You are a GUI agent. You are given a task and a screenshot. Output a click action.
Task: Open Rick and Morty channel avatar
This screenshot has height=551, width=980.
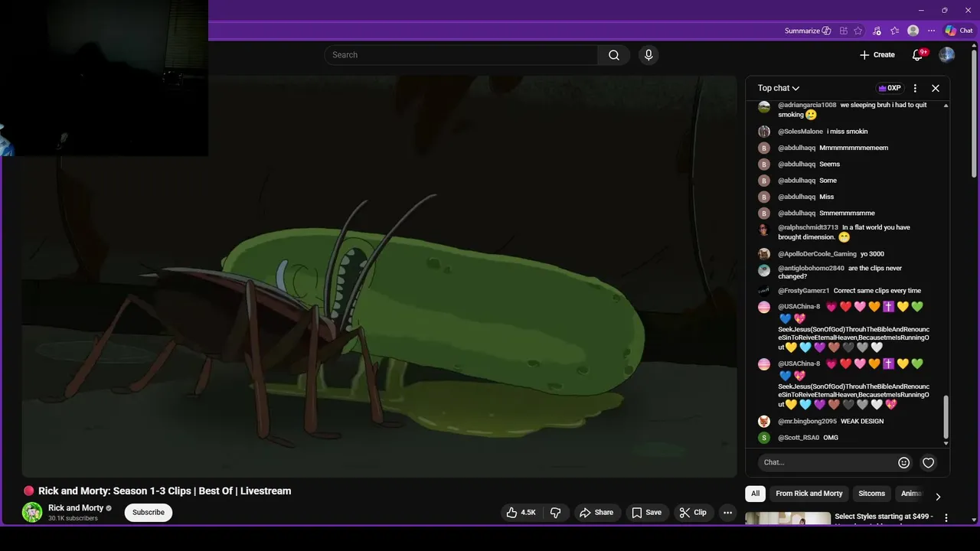point(32,512)
